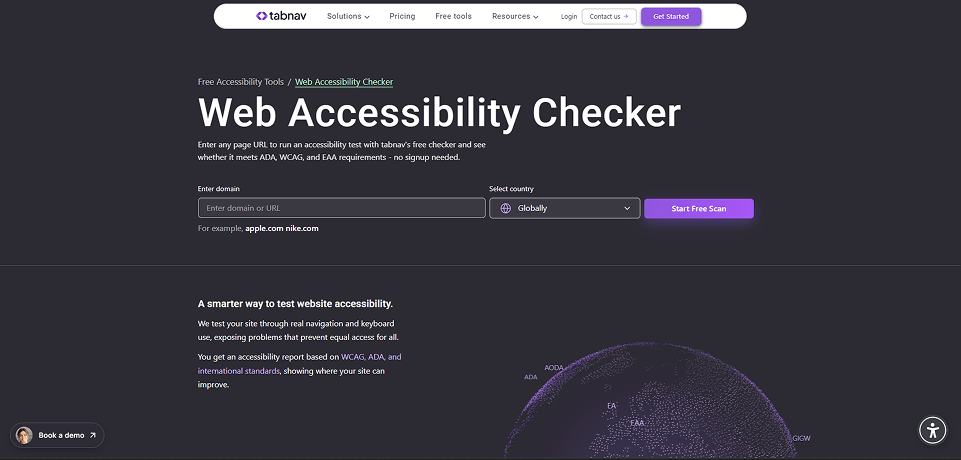Click the Book a demo button
This screenshot has height=460, width=961.
click(57, 435)
